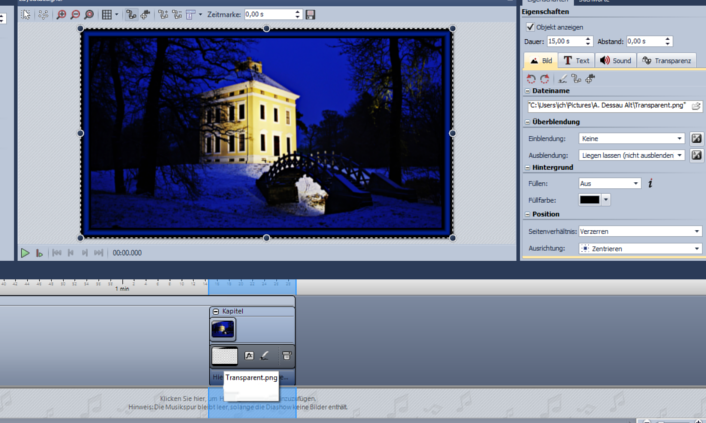706x423 pixels.
Task: Switch to the Text tab
Action: [576, 60]
